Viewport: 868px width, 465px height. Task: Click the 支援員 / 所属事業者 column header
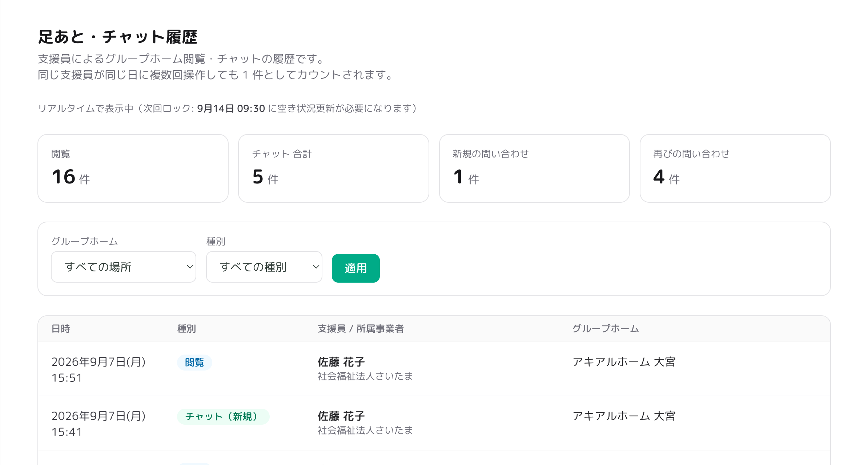click(361, 329)
